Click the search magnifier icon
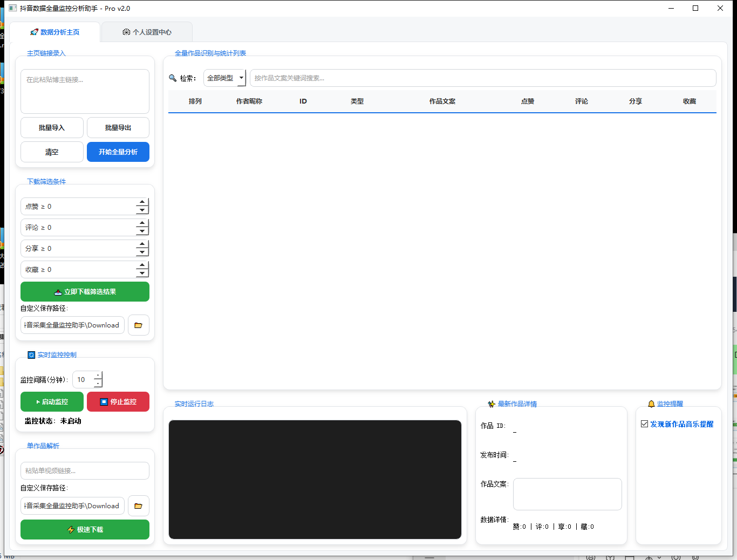 [173, 78]
